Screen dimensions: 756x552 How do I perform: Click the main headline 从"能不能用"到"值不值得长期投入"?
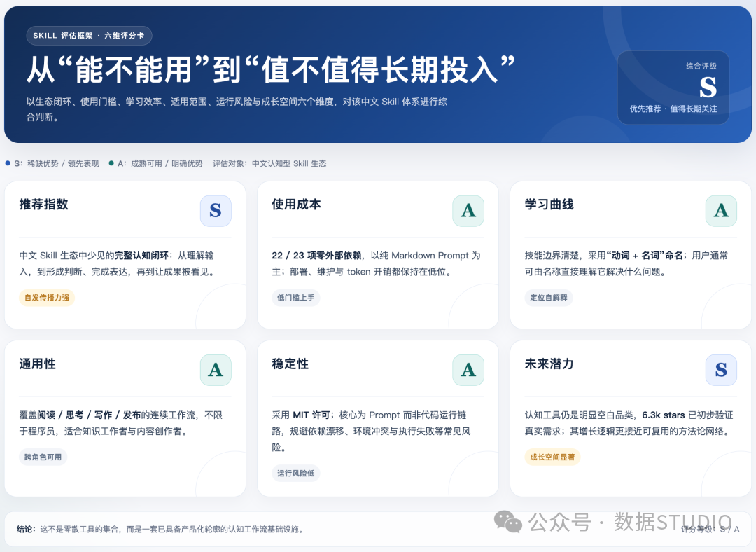270,69
